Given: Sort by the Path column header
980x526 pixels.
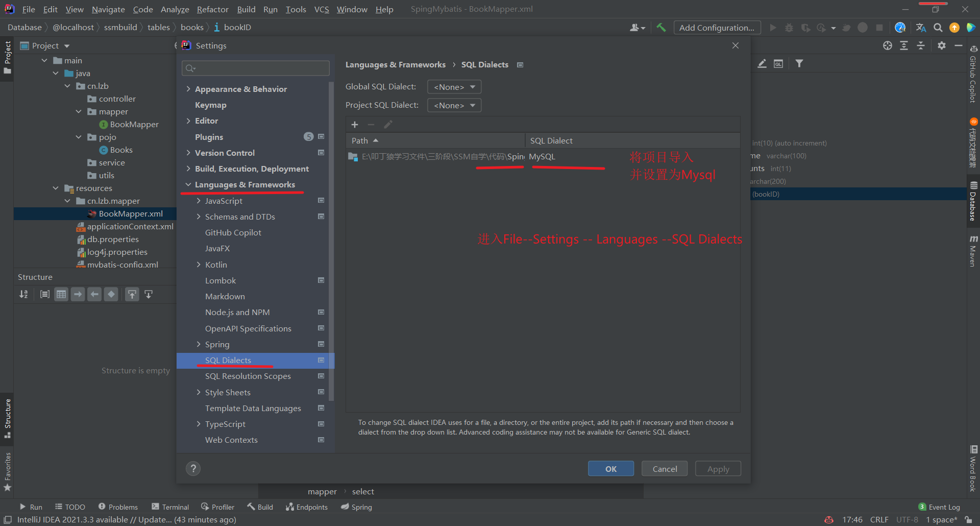Looking at the screenshot, I should pos(435,140).
